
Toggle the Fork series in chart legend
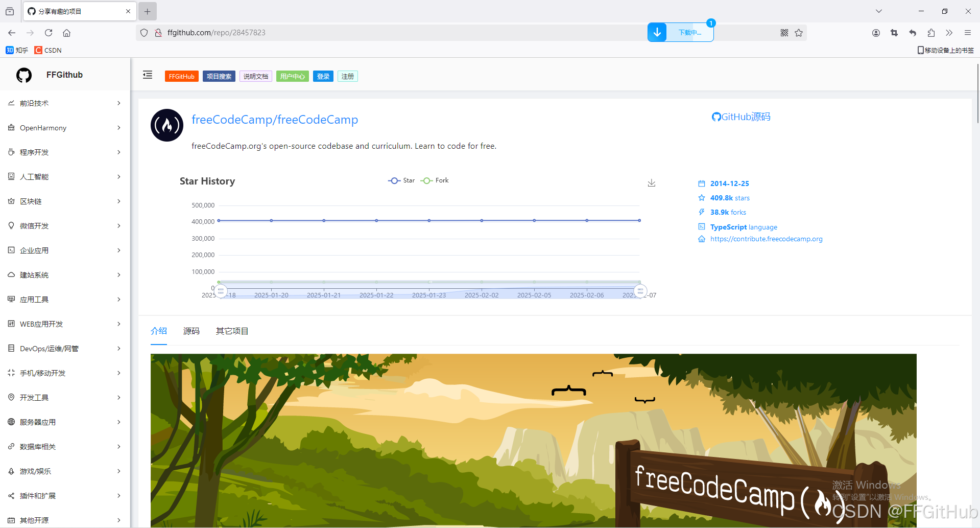point(435,180)
